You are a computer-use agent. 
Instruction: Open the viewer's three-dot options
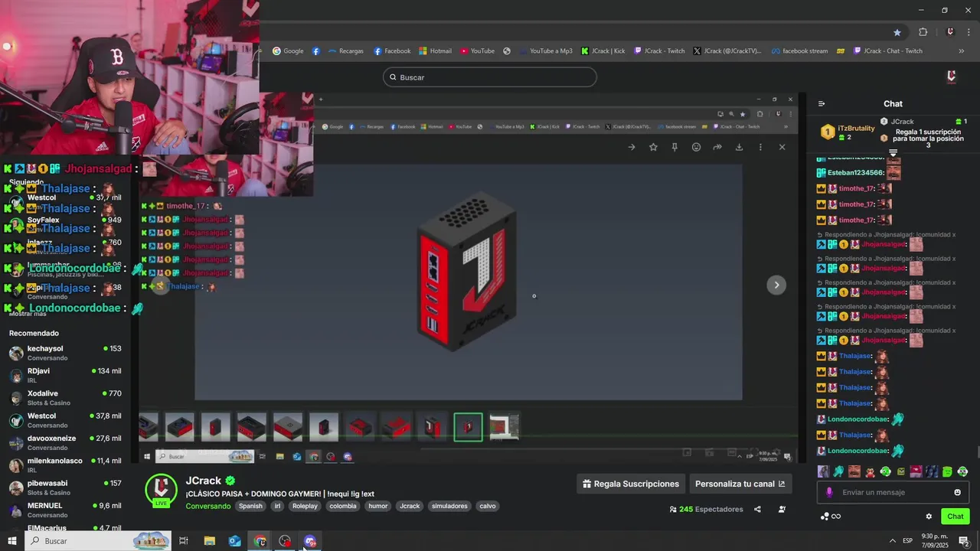pos(760,147)
